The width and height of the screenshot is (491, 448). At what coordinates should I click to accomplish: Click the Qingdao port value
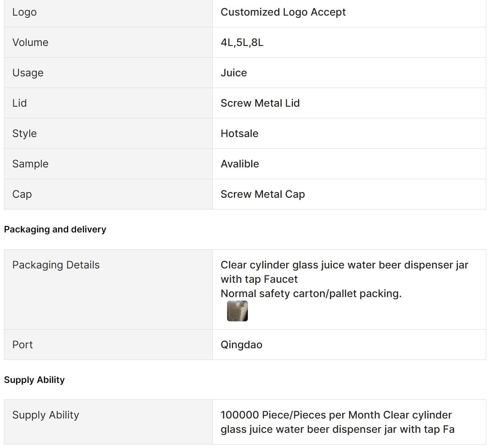pyautogui.click(x=241, y=345)
